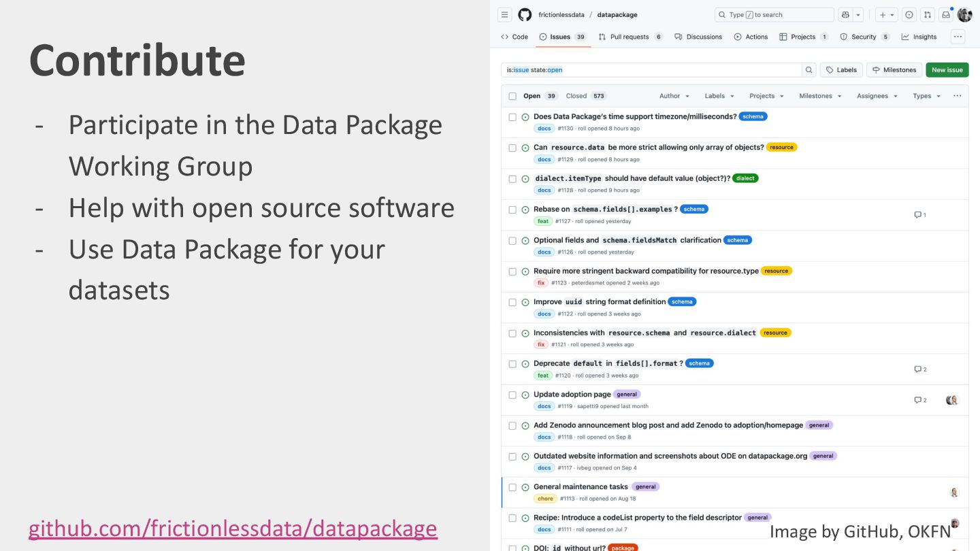Screen dimensions: 980x551
Task: Switch to the Pull requests tab
Action: pos(630,37)
